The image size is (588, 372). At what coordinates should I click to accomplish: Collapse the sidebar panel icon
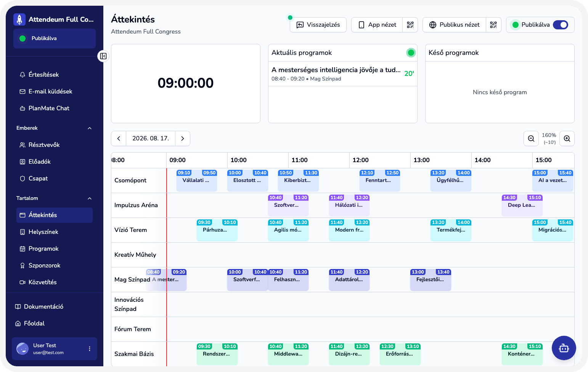pyautogui.click(x=103, y=56)
